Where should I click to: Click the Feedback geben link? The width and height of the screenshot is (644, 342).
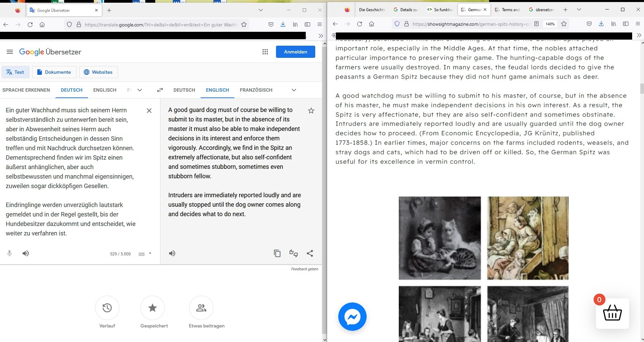click(304, 269)
